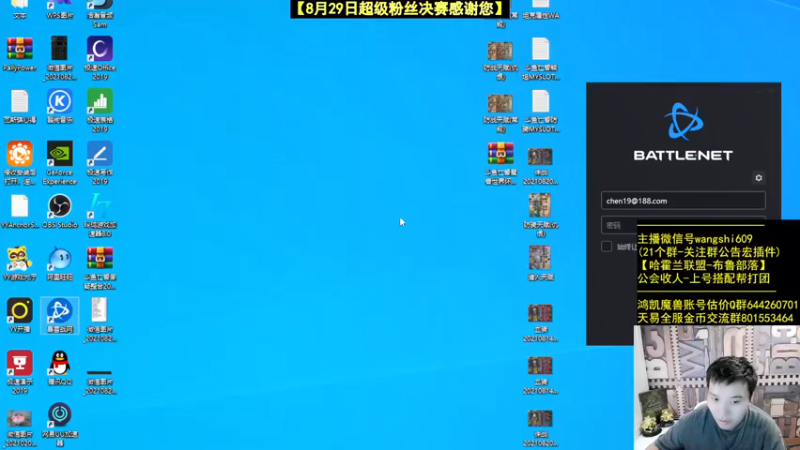Open Battle.net login settings gear

[758, 178]
